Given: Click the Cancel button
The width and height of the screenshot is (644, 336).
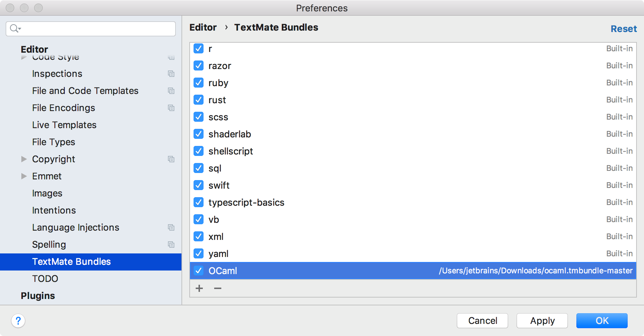Looking at the screenshot, I should (482, 321).
